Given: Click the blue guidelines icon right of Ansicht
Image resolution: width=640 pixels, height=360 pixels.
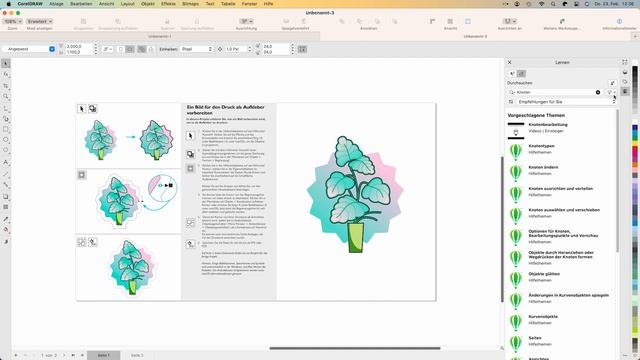Looking at the screenshot, I should tap(468, 21).
